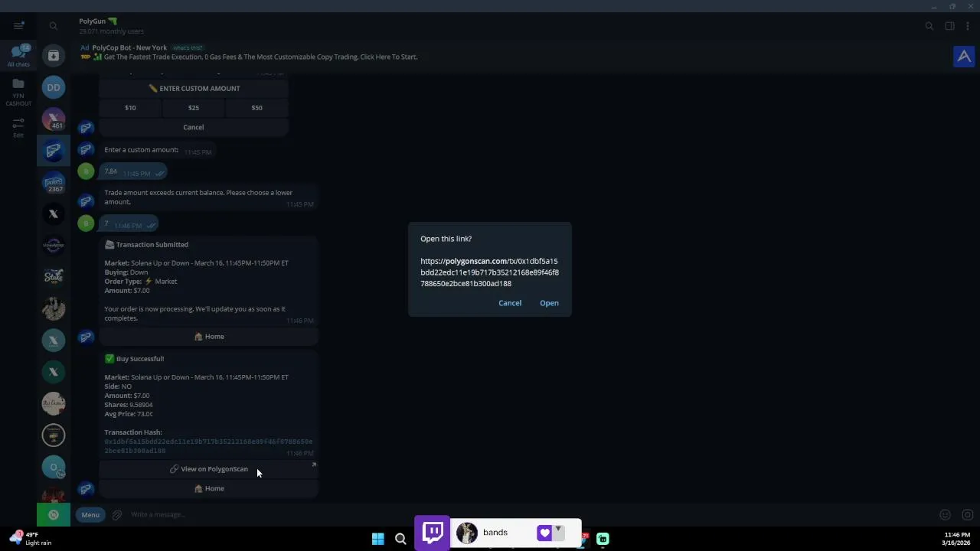The image size is (980, 551).
Task: Open the chat with 2367 unread badge
Action: pyautogui.click(x=54, y=184)
